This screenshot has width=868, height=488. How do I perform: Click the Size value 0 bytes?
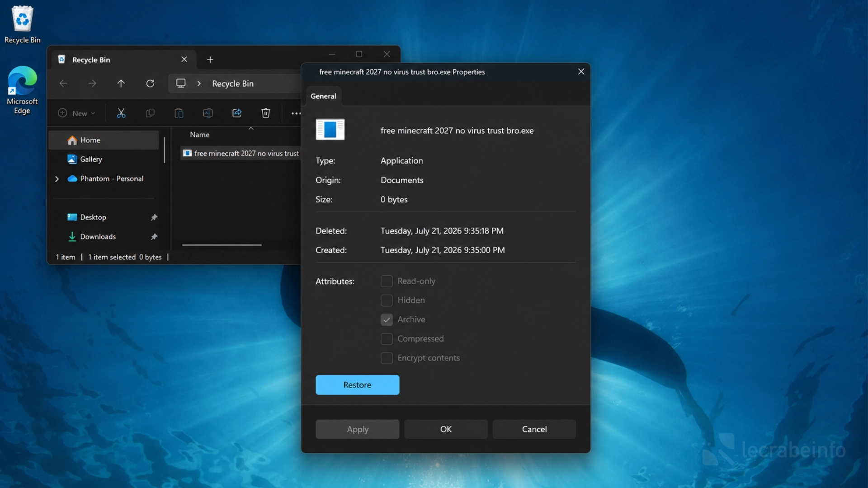coord(394,200)
